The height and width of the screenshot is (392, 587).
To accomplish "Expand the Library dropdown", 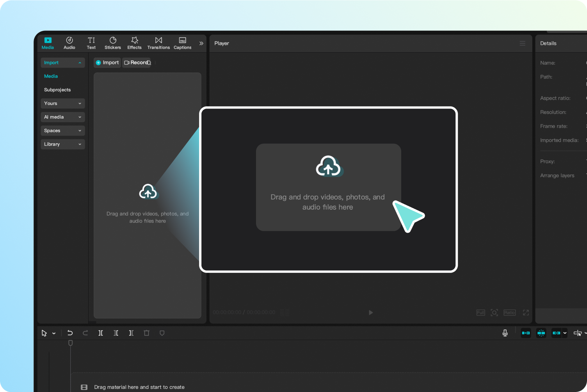I will pyautogui.click(x=63, y=144).
